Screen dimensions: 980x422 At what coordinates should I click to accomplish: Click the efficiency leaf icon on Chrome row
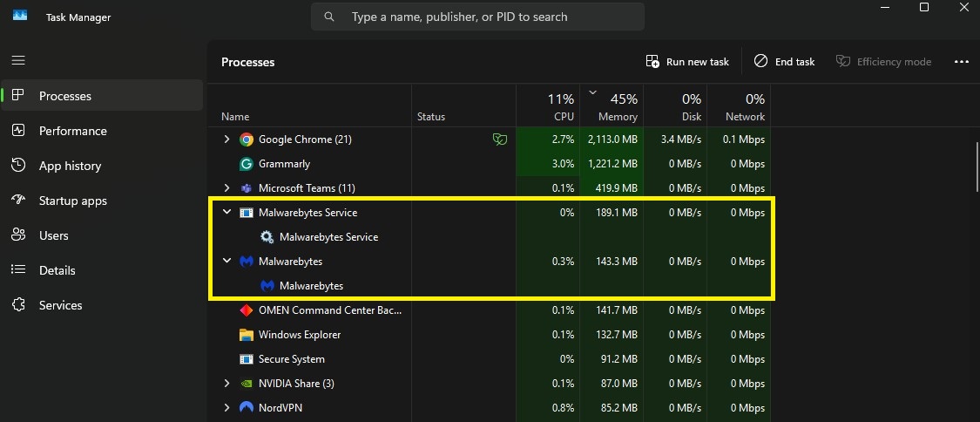coord(499,140)
